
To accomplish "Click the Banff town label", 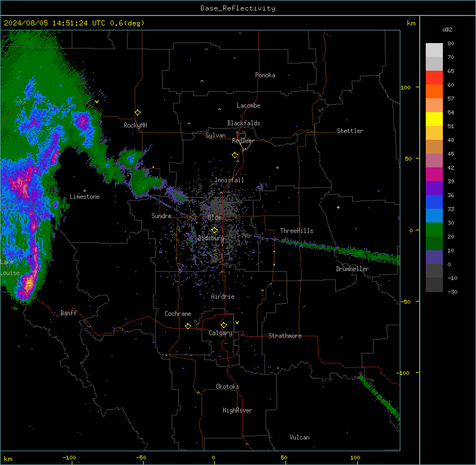I will click(x=68, y=313).
